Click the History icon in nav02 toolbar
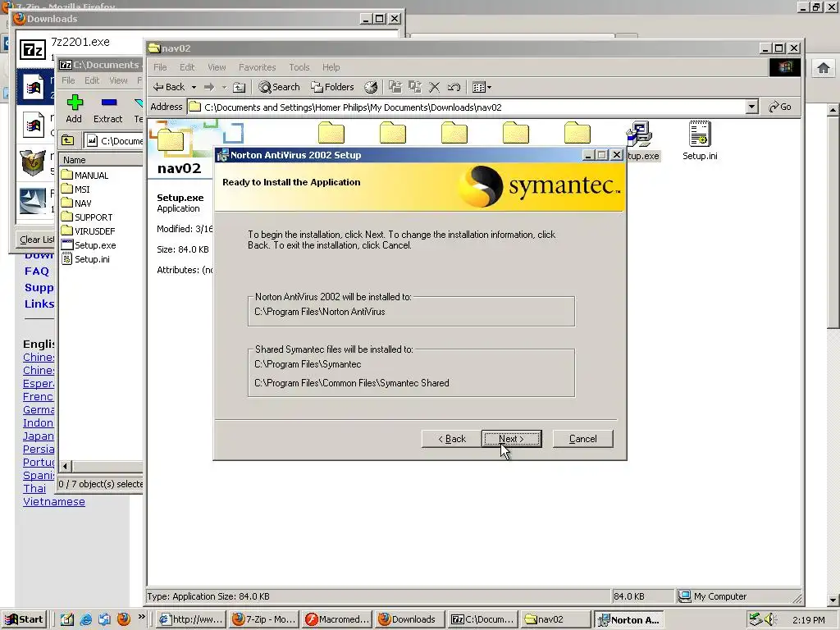840x630 pixels. pyautogui.click(x=371, y=87)
